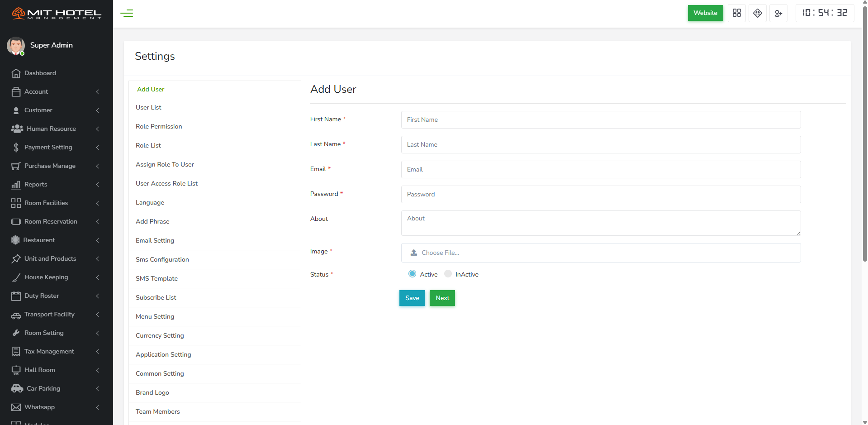Click the Transport Facility car icon
The image size is (868, 425).
[x=16, y=315]
